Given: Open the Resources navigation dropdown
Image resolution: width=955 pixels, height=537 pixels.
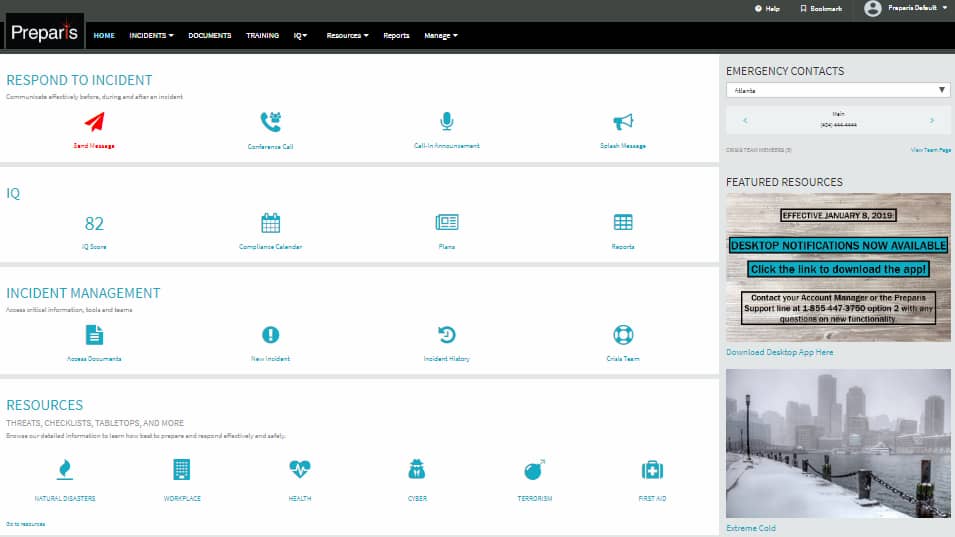Looking at the screenshot, I should point(347,36).
